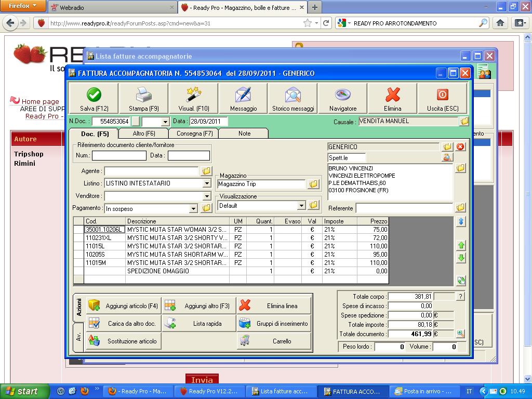Click the Carrello button
This screenshot has height=399, width=532.
pyautogui.click(x=274, y=341)
